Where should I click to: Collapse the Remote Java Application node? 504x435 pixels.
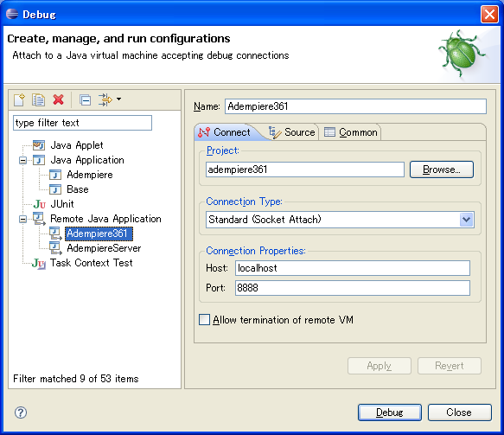(x=22, y=220)
